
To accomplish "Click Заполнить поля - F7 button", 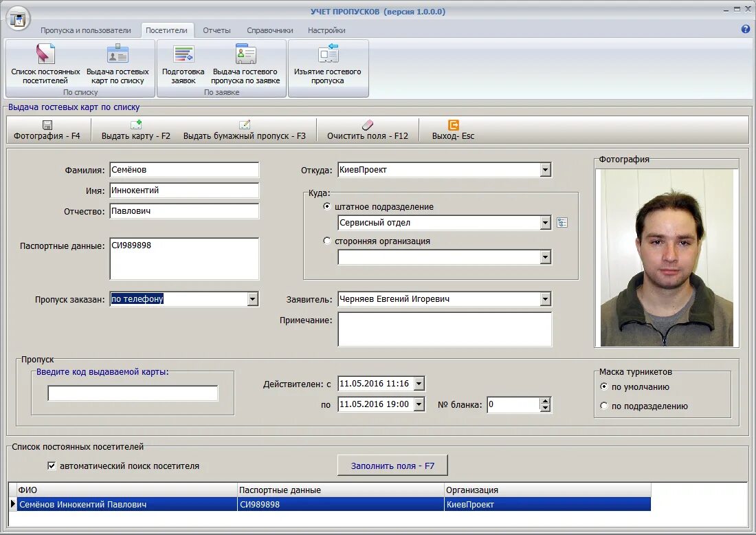I will 392,466.
